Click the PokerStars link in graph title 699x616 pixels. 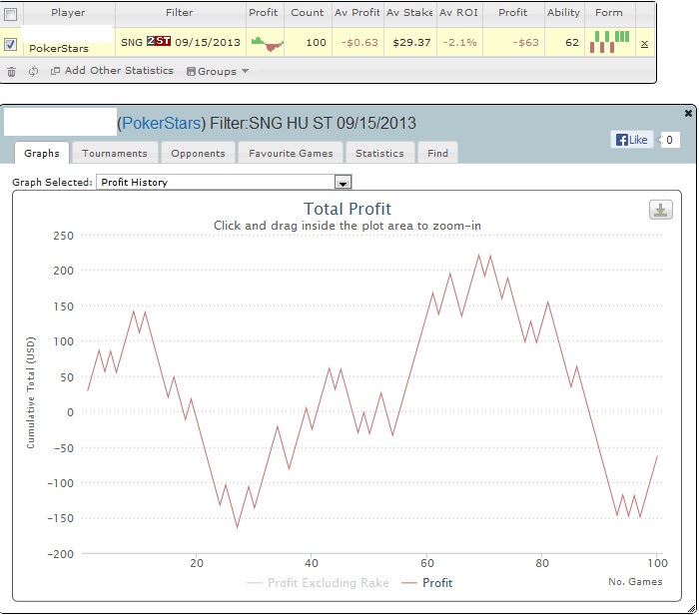[x=161, y=123]
